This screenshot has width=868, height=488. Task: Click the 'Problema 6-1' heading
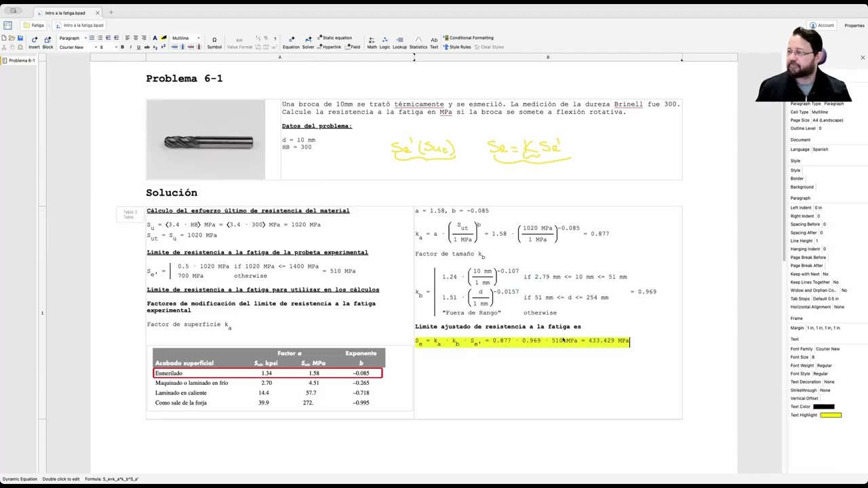point(184,79)
